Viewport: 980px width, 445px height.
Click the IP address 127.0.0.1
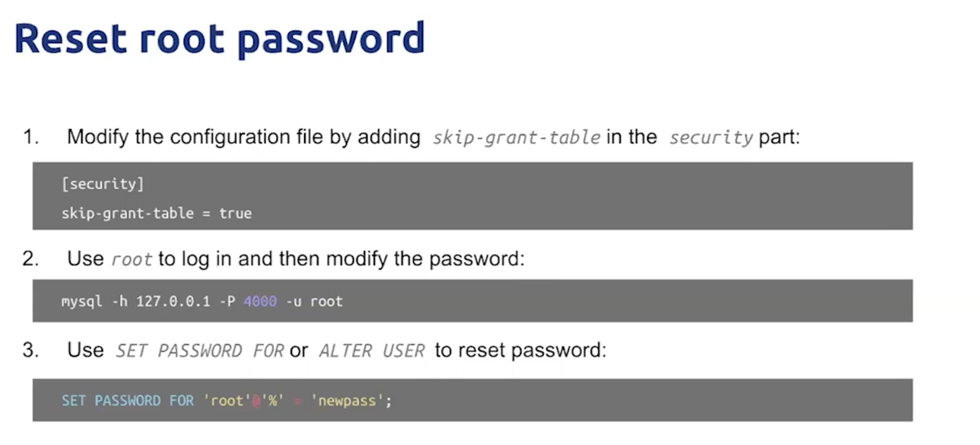click(x=173, y=301)
